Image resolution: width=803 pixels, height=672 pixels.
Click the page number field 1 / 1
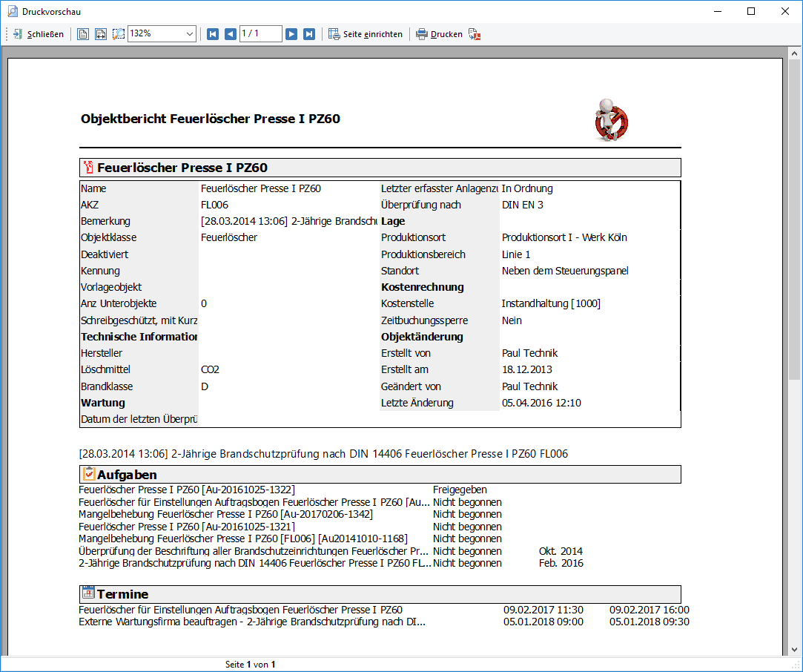tap(261, 34)
